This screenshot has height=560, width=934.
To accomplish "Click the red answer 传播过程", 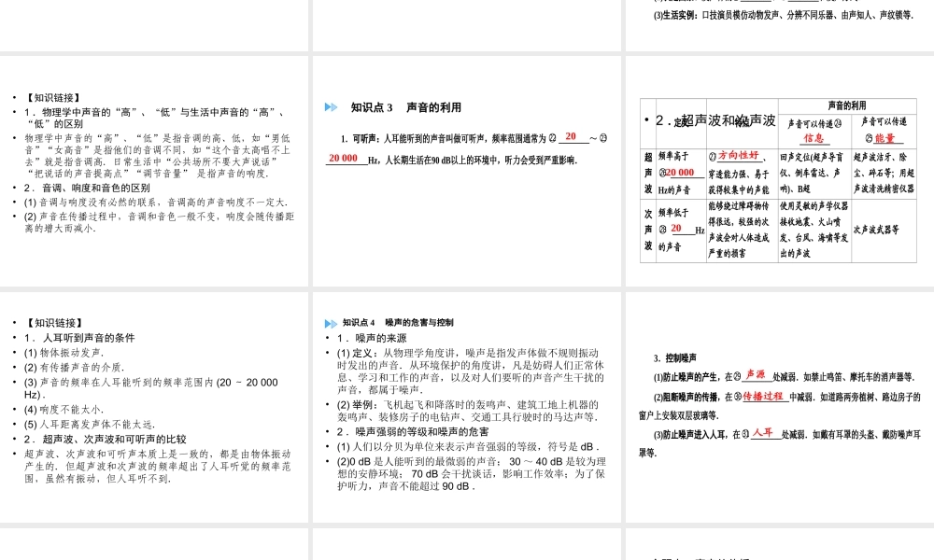I will coord(763,396).
